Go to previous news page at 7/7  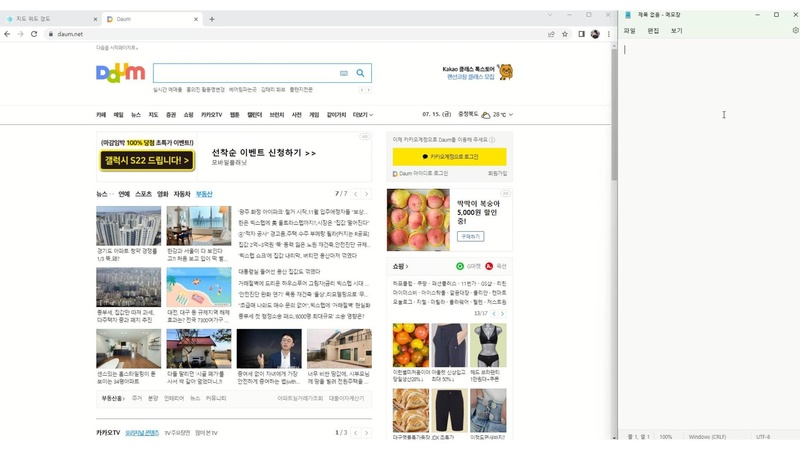pyautogui.click(x=356, y=194)
